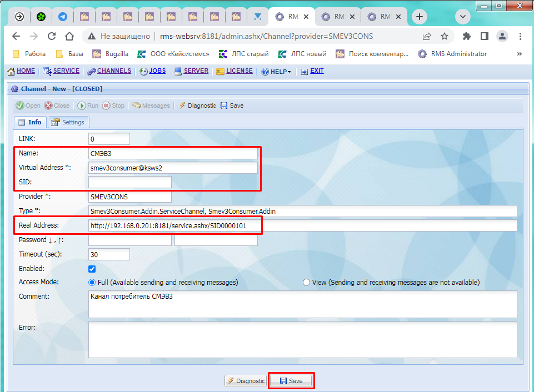Click the first Password input field
The width and height of the screenshot is (534, 392).
pyautogui.click(x=130, y=240)
